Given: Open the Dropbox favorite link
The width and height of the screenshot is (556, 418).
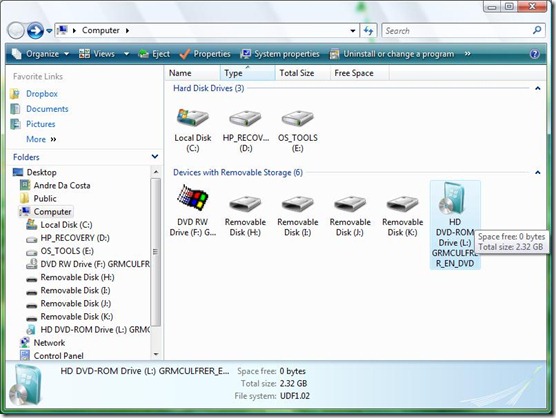Looking at the screenshot, I should 42,94.
